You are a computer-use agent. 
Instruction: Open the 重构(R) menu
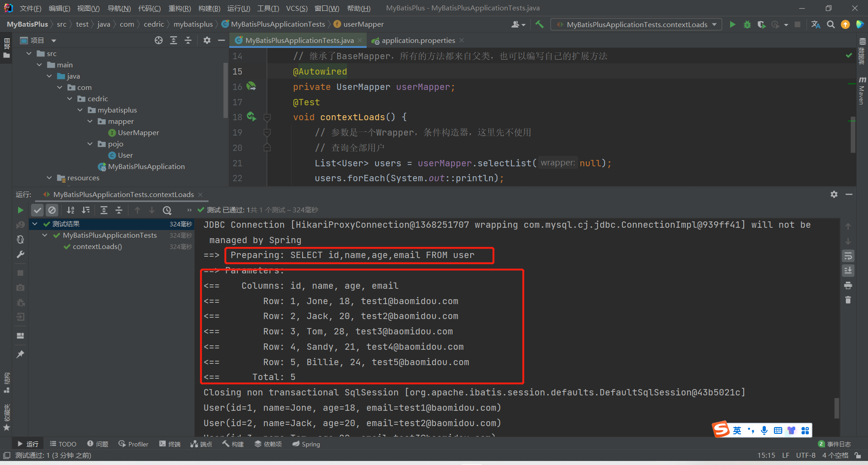click(x=179, y=8)
